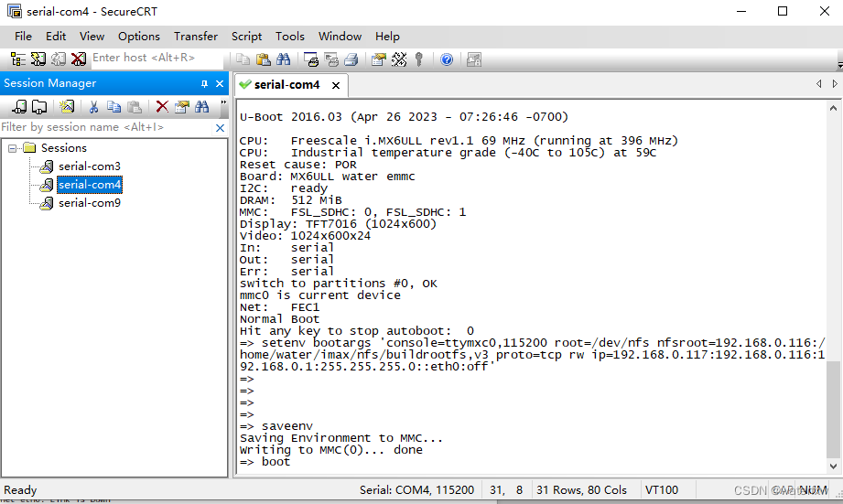Click the Enter host input box
Image resolution: width=843 pixels, height=504 pixels.
click(157, 58)
